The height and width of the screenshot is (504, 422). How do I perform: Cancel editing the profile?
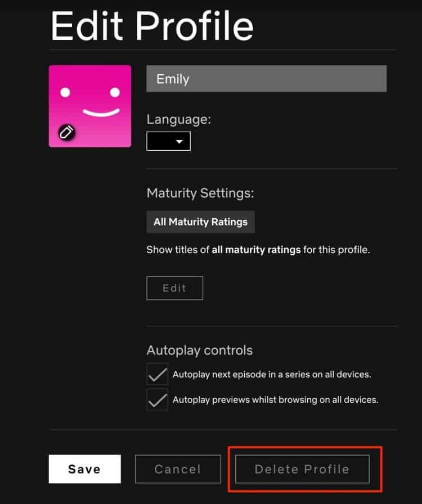[178, 469]
